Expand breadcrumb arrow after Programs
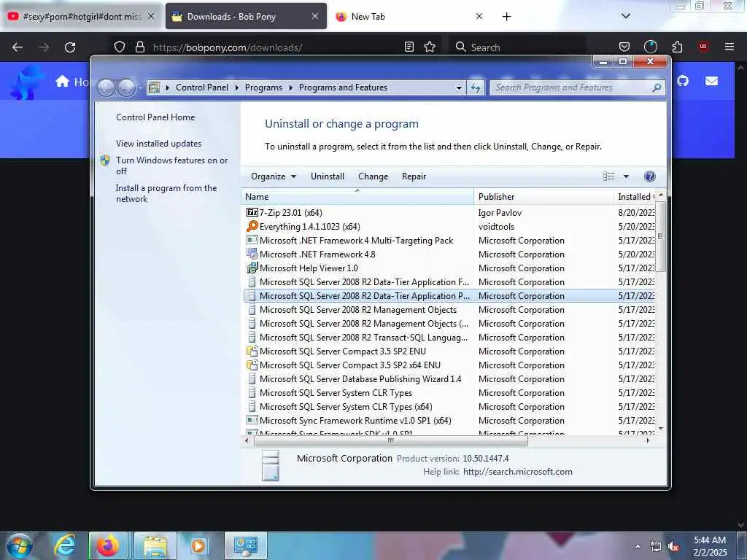Viewport: 747px width, 560px height. coord(290,87)
